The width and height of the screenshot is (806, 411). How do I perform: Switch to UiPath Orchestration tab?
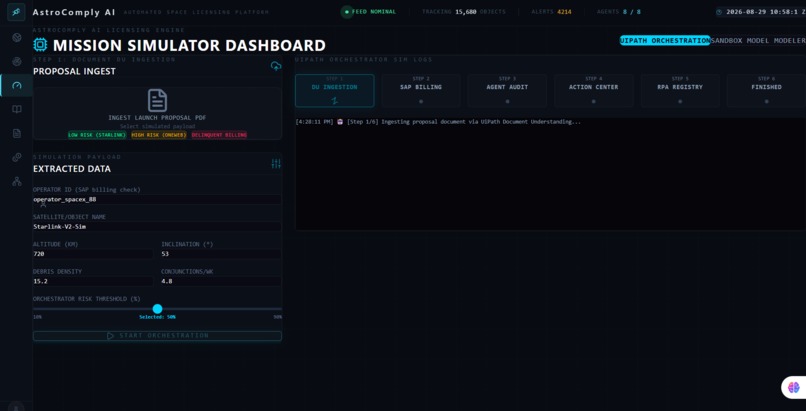[665, 40]
